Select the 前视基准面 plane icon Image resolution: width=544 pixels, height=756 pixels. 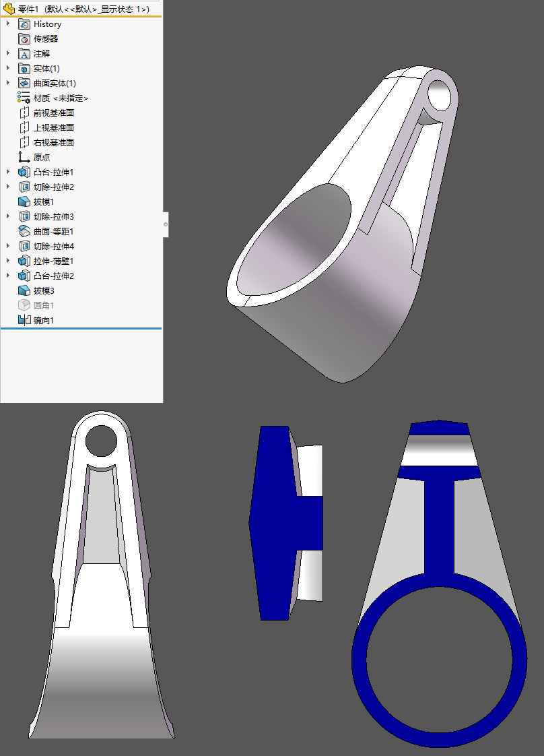click(x=24, y=113)
